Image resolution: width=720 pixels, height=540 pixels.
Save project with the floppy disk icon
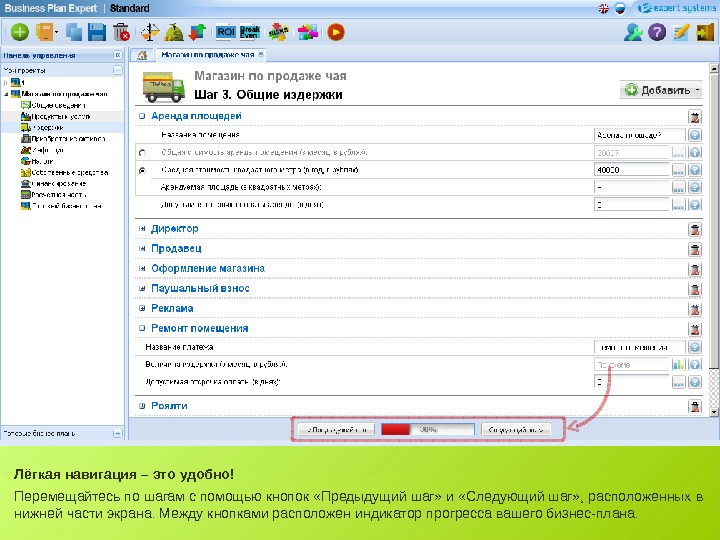97,32
